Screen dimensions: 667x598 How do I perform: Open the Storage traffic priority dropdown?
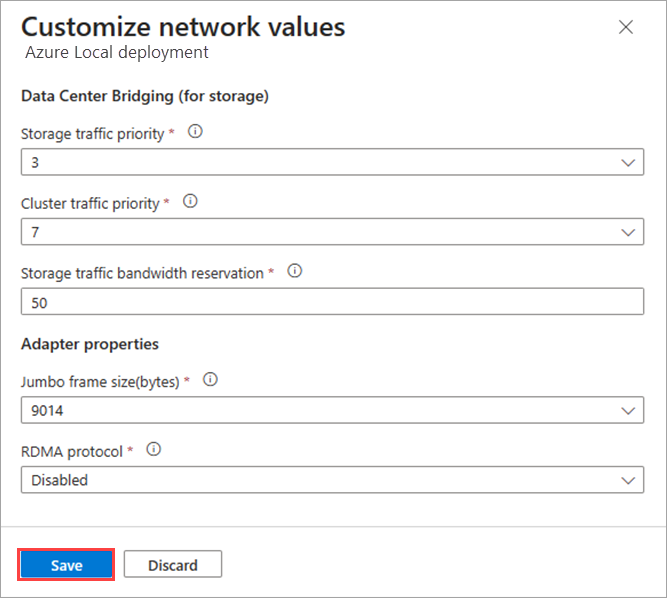(332, 162)
